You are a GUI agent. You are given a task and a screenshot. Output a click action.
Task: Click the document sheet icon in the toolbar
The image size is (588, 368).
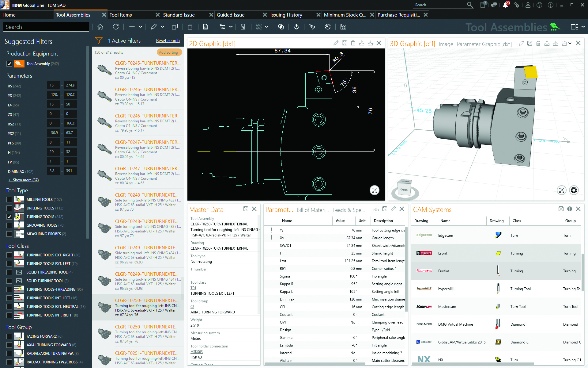pos(205,27)
